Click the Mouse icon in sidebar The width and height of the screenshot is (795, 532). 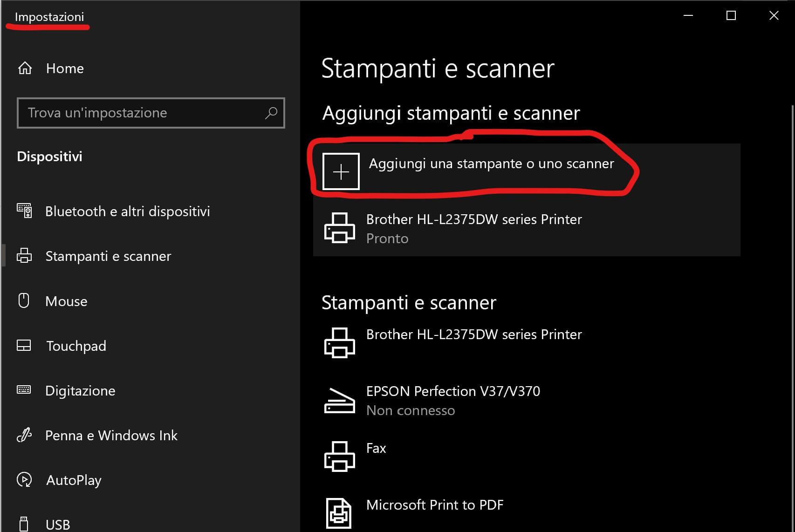[x=24, y=301]
